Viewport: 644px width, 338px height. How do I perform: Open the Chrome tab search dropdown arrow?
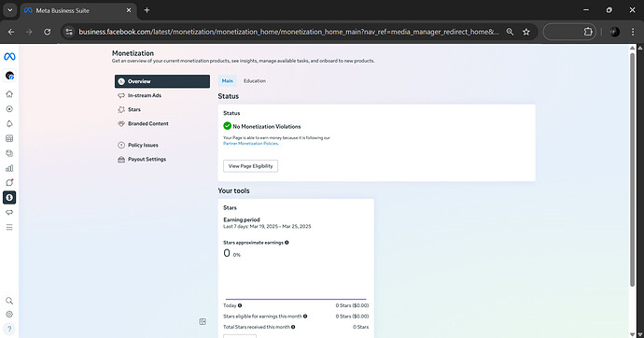pos(10,10)
